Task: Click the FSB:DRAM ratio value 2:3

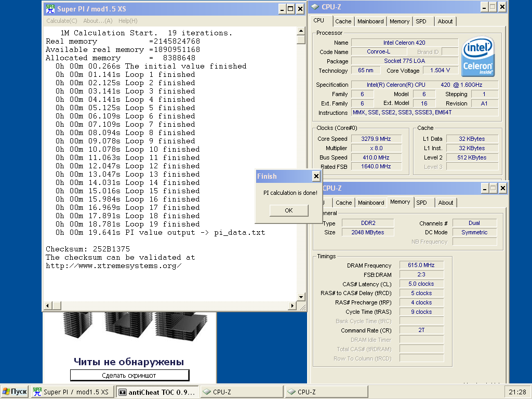Action: (421, 274)
